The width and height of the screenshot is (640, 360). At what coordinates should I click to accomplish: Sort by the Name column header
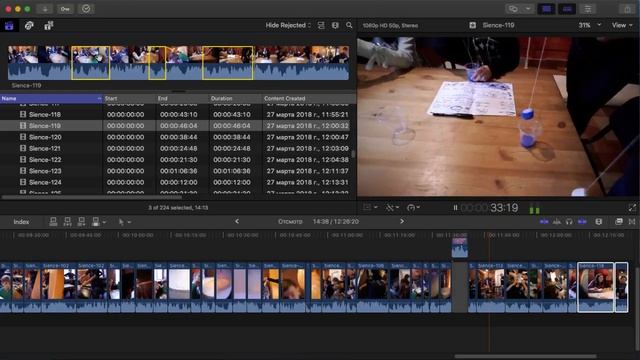click(51, 98)
